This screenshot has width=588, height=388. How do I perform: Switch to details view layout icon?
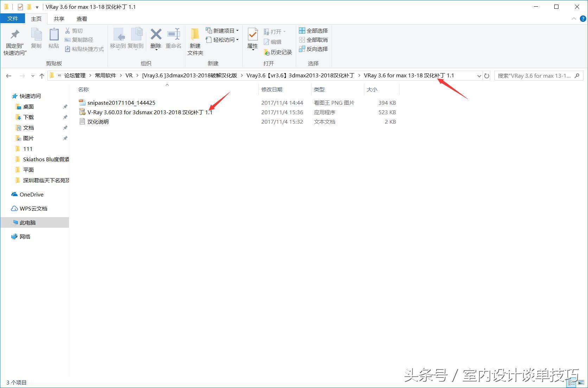pyautogui.click(x=572, y=383)
